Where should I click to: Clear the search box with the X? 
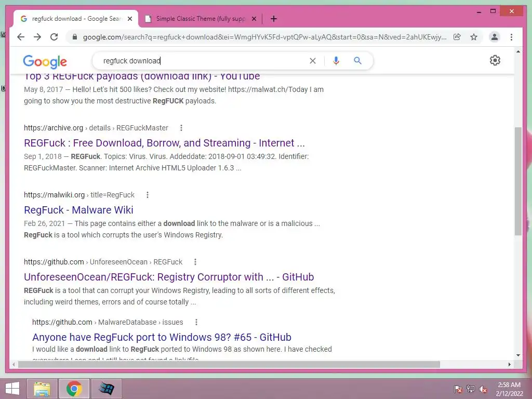[x=312, y=61]
